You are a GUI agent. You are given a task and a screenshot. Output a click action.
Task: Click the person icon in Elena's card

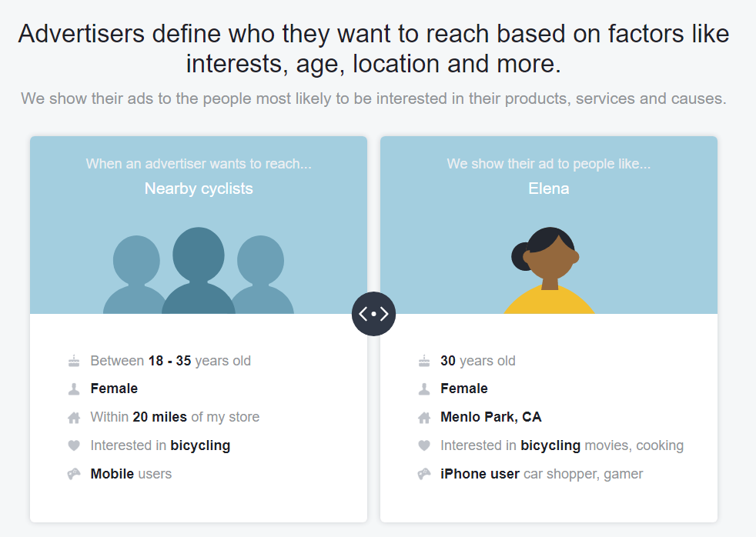click(x=424, y=389)
